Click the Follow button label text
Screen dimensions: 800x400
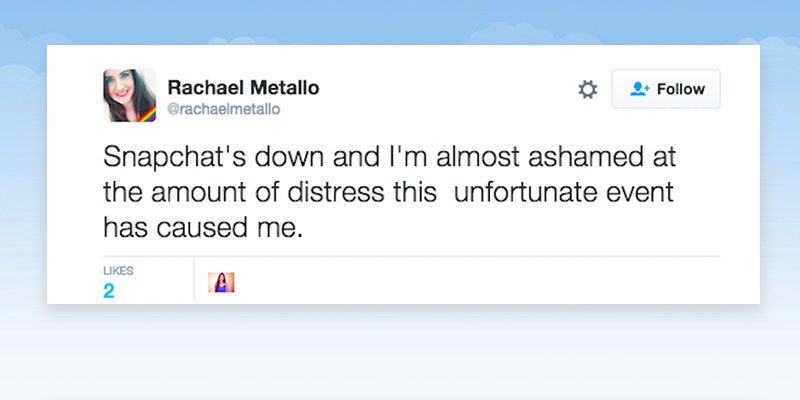click(680, 89)
